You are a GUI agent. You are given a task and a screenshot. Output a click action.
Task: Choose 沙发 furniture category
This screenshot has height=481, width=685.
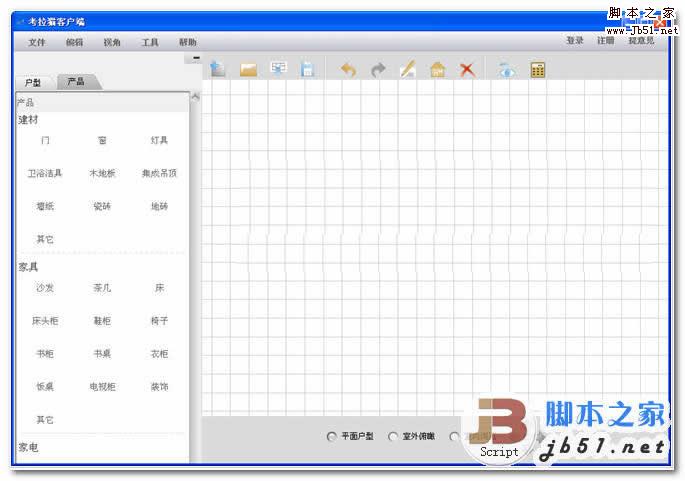coord(45,288)
